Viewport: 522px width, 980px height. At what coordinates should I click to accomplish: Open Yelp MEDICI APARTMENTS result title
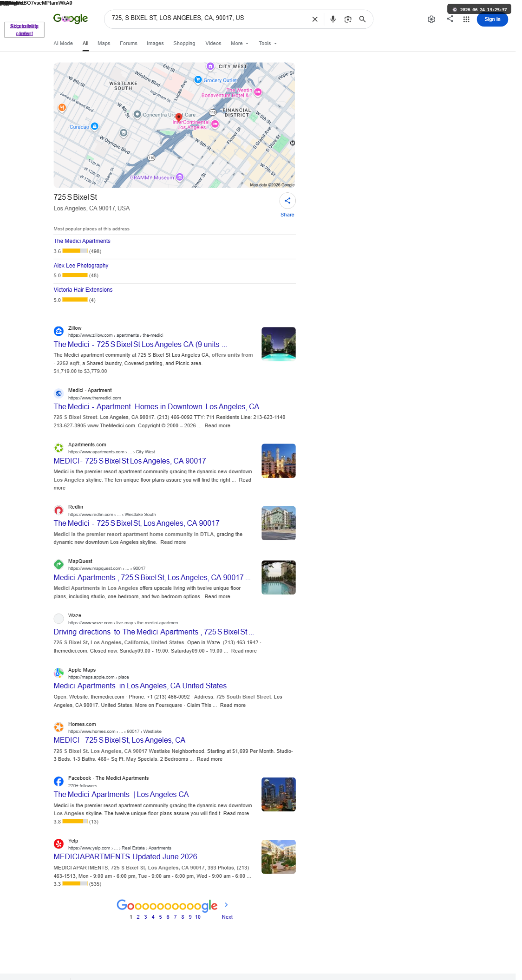125,856
